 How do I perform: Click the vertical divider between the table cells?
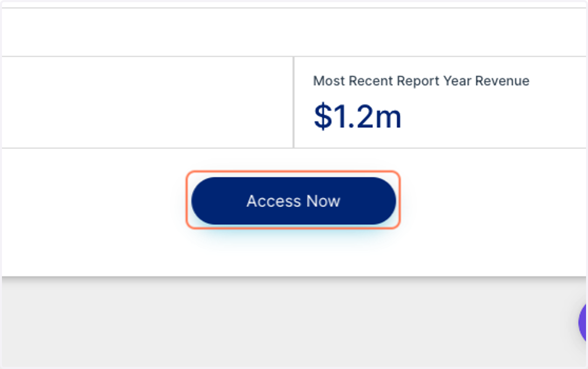click(x=294, y=102)
